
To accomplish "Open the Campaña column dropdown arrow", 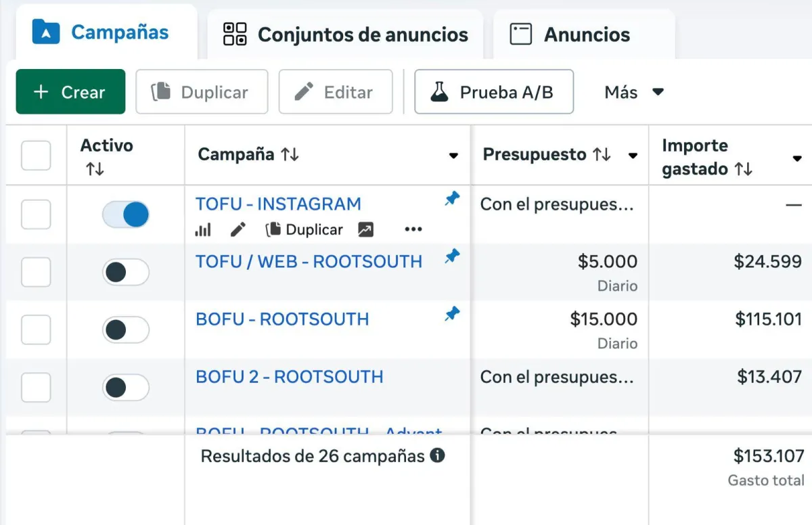I will pos(453,156).
